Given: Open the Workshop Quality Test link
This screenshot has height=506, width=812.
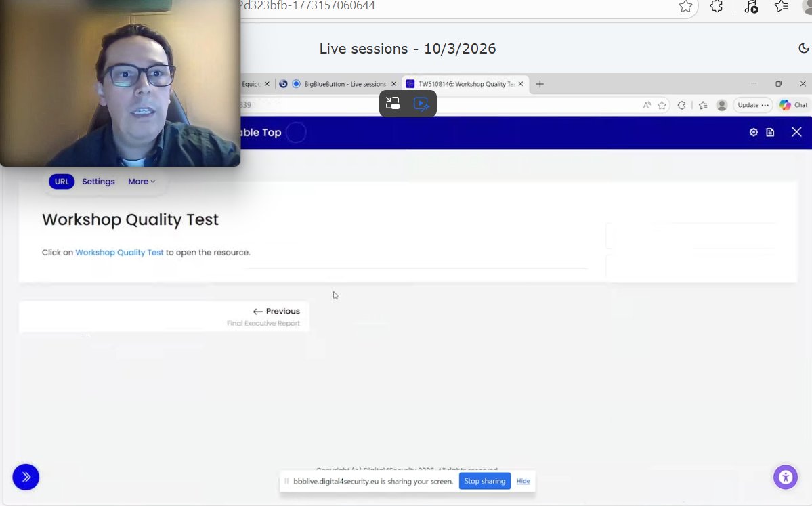Looking at the screenshot, I should (119, 252).
